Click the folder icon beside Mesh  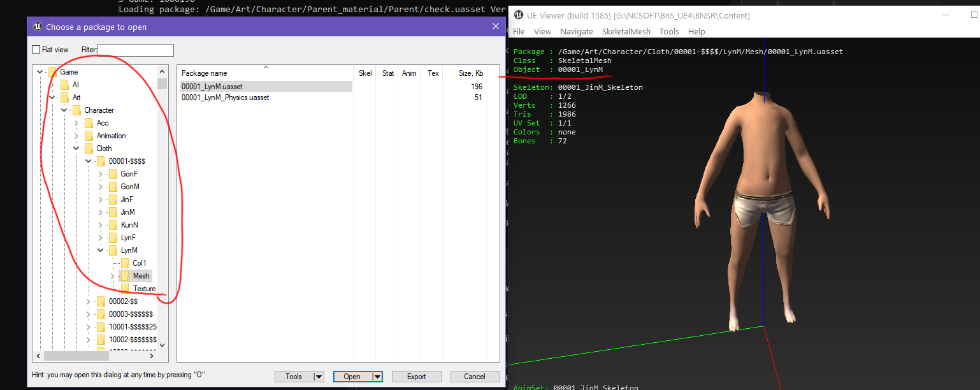(125, 276)
